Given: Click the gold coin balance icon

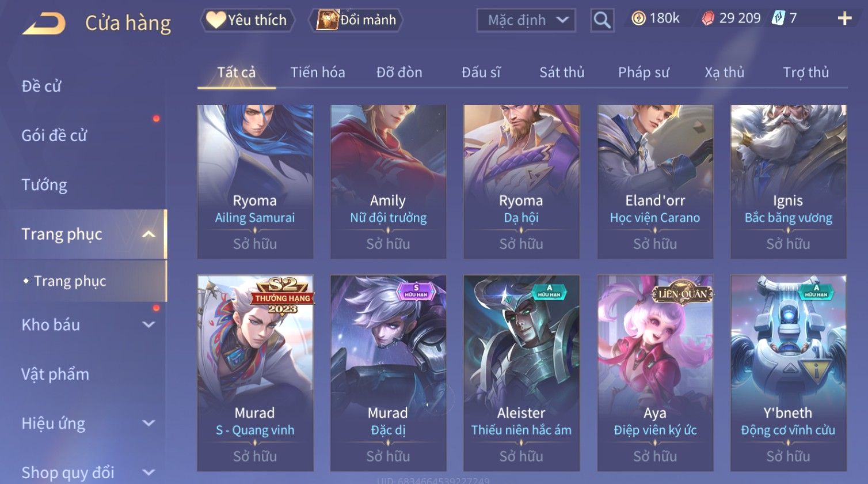Looking at the screenshot, I should coord(638,19).
